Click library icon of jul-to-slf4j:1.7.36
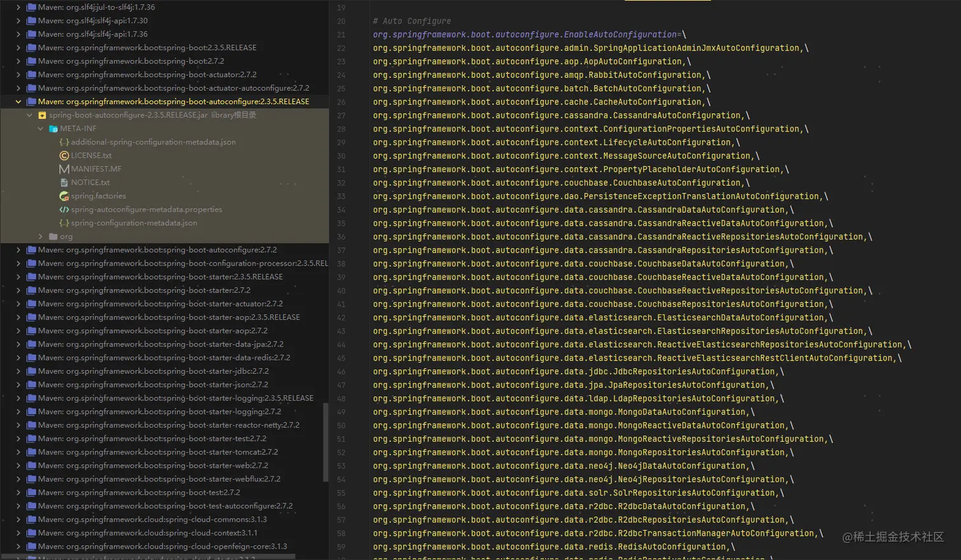 point(31,7)
